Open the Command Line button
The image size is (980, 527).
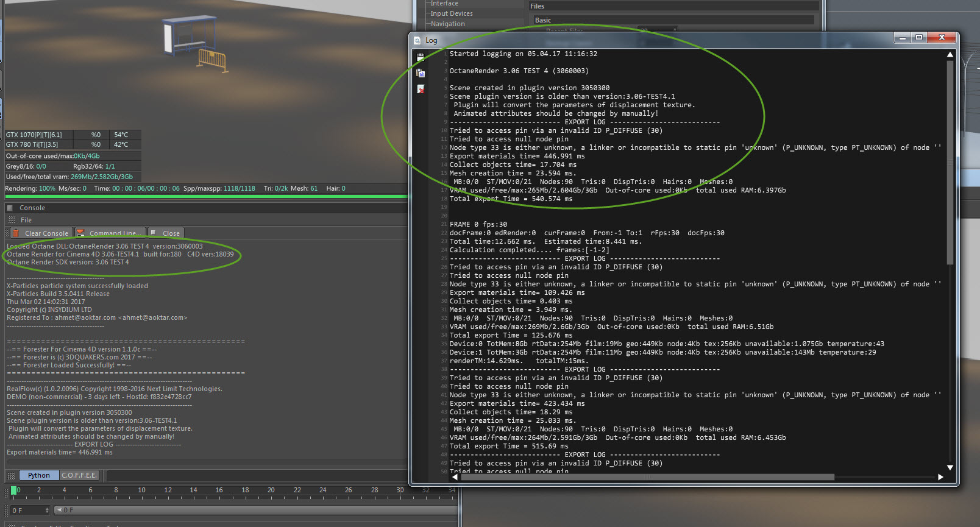pyautogui.click(x=110, y=233)
